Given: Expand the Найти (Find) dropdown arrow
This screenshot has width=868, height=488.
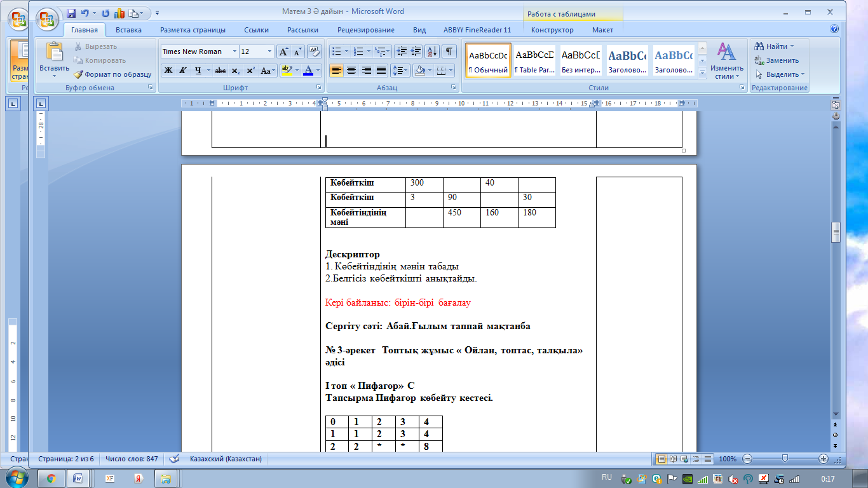Looking at the screenshot, I should point(792,46).
